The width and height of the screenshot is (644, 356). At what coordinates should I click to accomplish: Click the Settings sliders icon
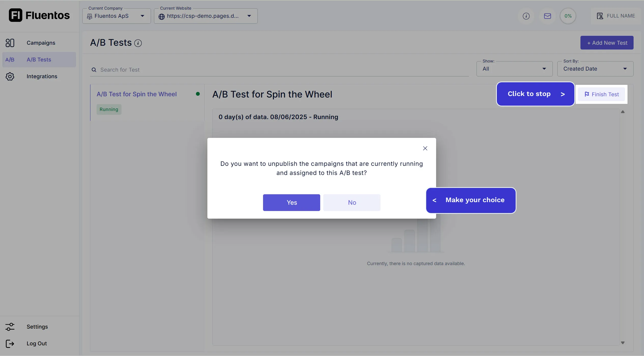(10, 327)
